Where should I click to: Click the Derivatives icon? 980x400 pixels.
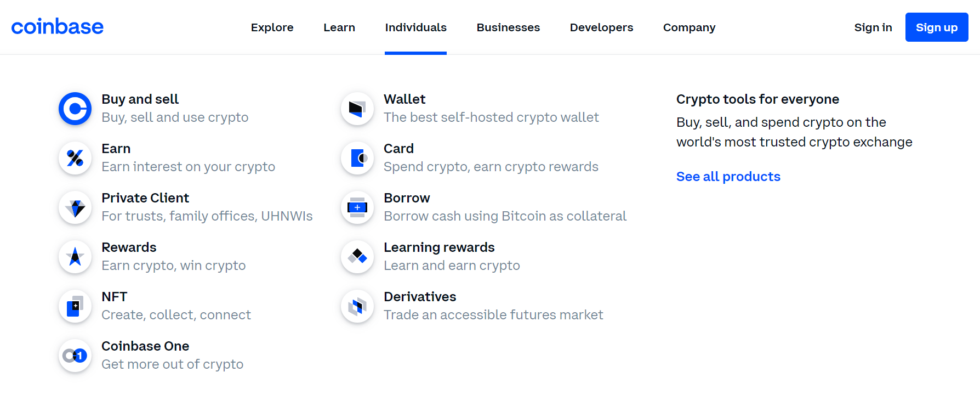[357, 306]
